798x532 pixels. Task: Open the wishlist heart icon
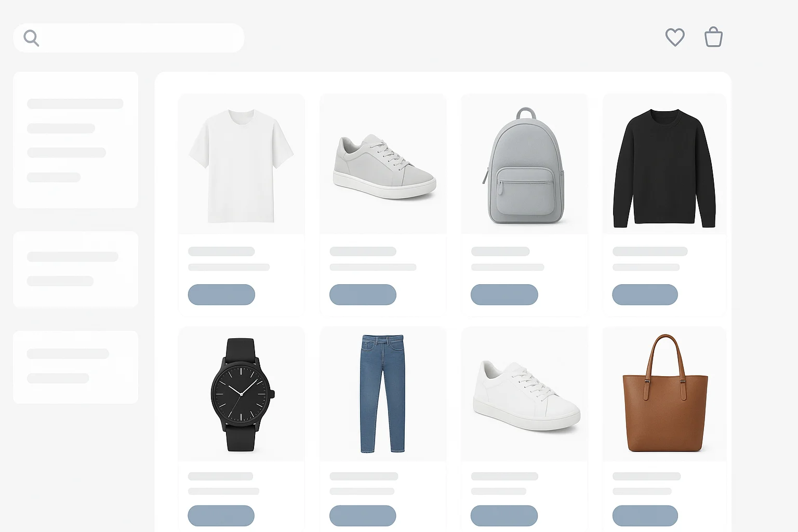[675, 37]
